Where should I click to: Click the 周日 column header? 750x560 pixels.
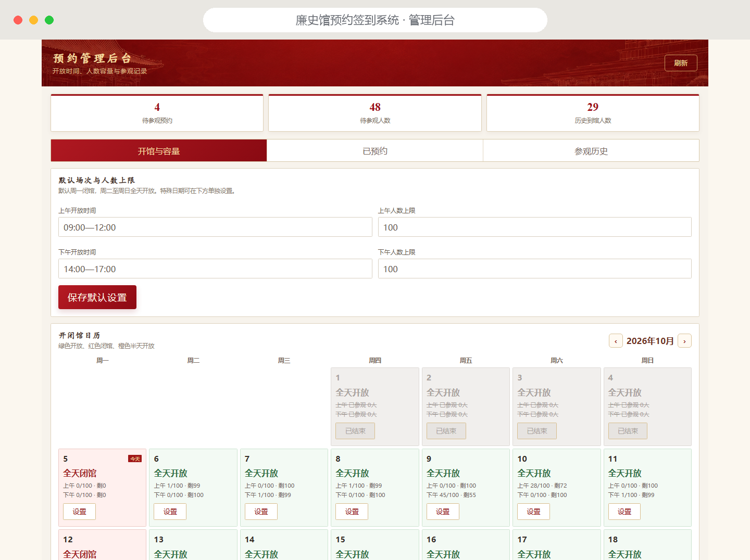647,360
